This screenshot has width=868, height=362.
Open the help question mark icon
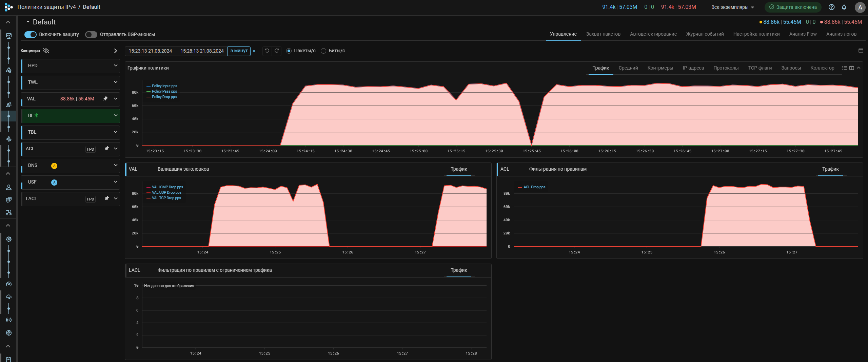[831, 7]
